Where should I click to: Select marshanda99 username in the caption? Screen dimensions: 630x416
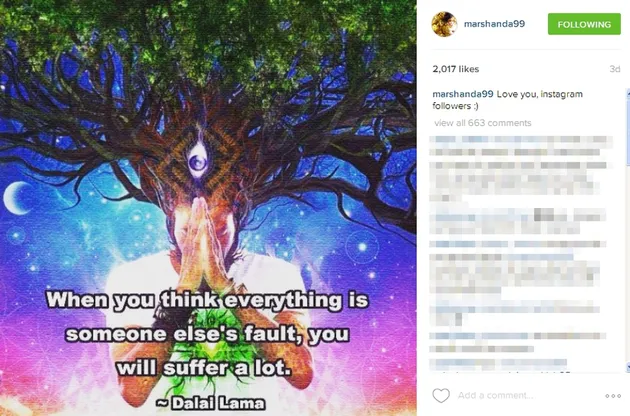tap(462, 94)
